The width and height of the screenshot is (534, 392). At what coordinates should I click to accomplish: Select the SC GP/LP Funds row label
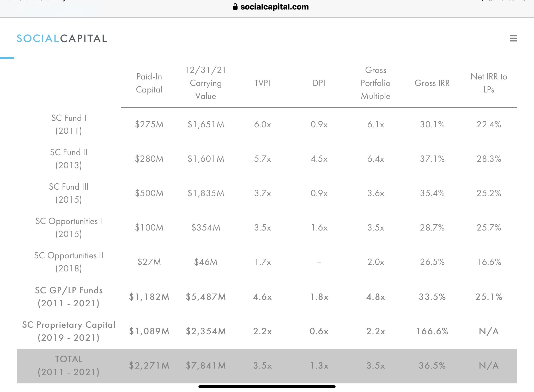(69, 297)
